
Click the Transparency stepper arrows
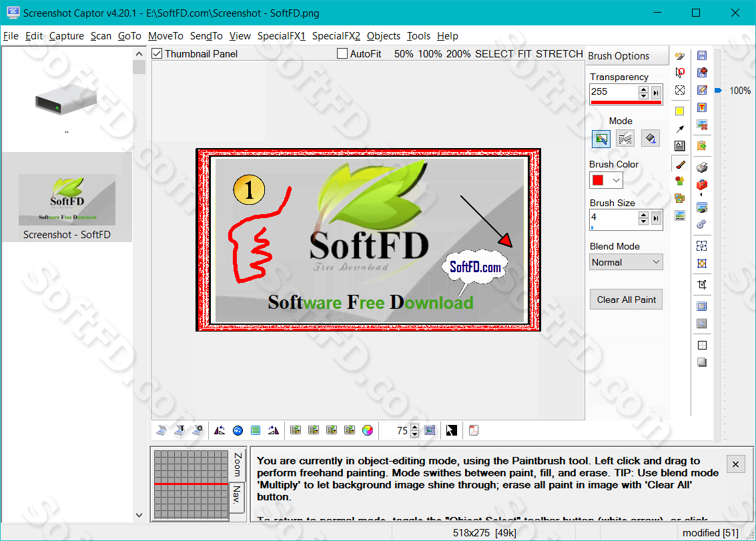click(643, 92)
